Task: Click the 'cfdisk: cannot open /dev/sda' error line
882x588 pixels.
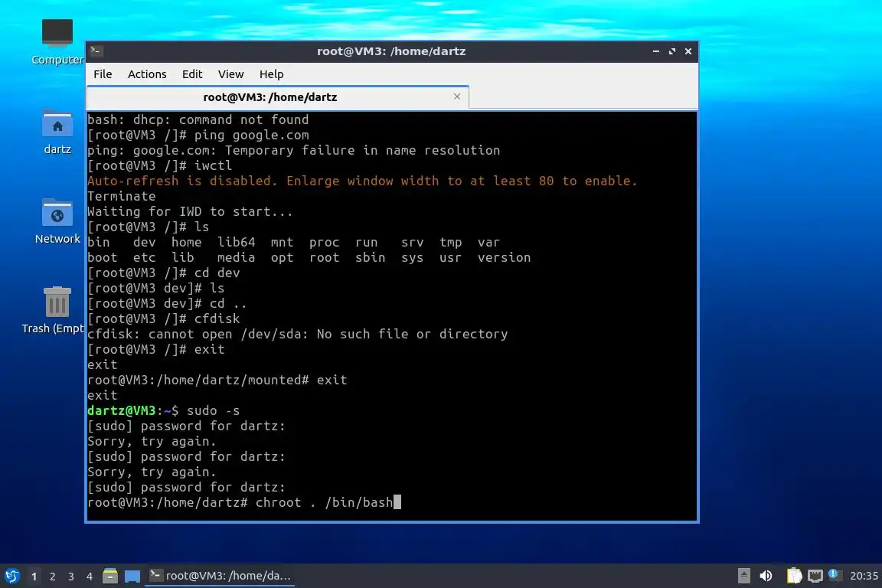Action: click(298, 335)
